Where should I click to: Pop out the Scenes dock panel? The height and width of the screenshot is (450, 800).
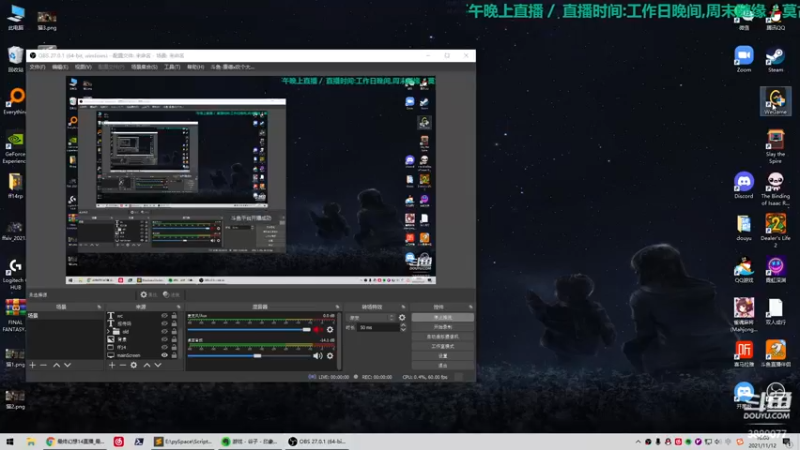coord(99,307)
